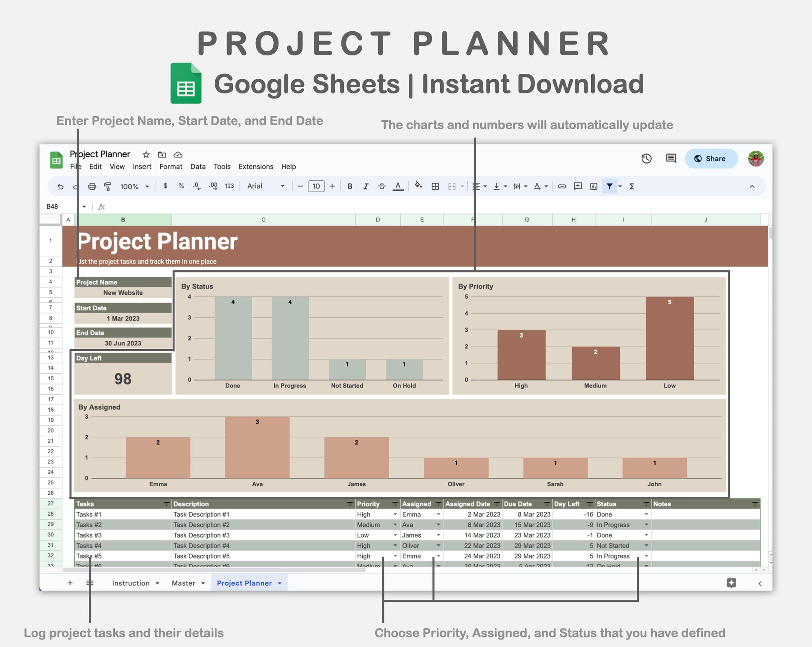Click the print icon in toolbar
This screenshot has width=812, height=647.
[92, 186]
